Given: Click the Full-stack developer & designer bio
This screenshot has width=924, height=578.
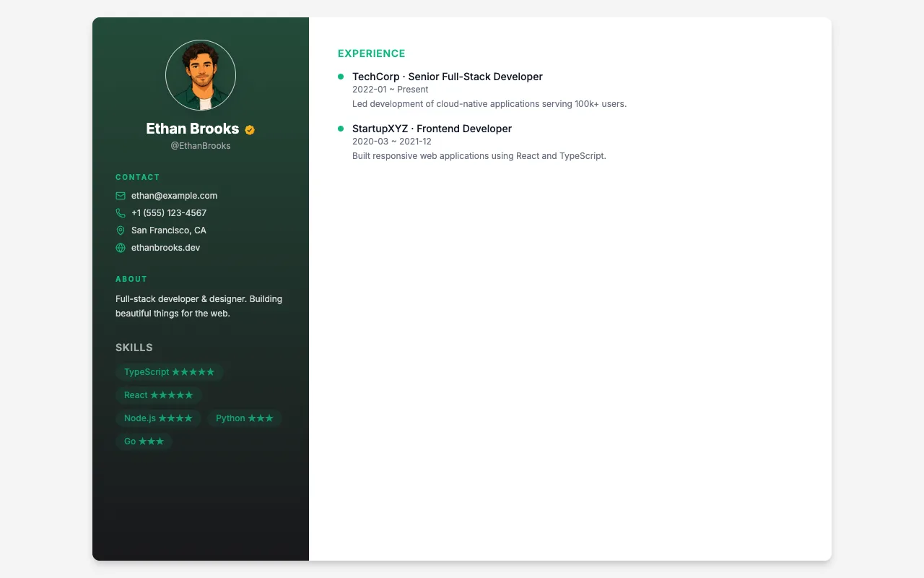Looking at the screenshot, I should pos(199,306).
